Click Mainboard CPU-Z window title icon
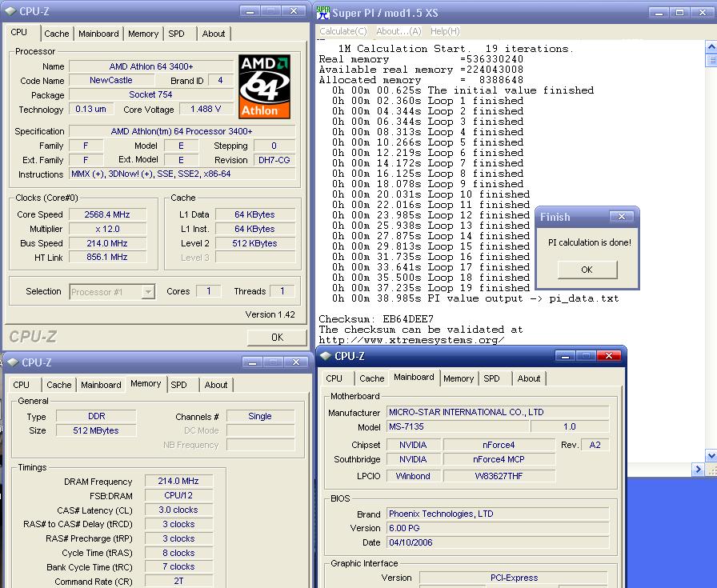717x588 pixels. tap(326, 356)
